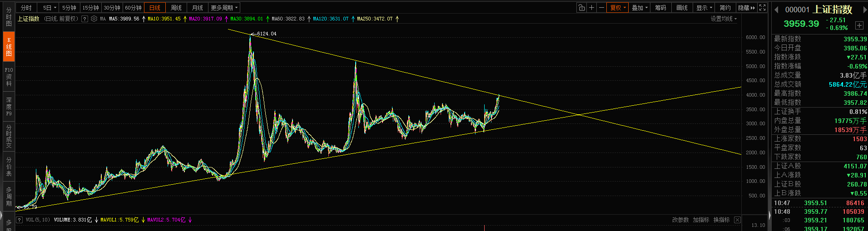Close the volume indicator panel
This screenshot has width=868, height=231.
pyautogui.click(x=737, y=220)
